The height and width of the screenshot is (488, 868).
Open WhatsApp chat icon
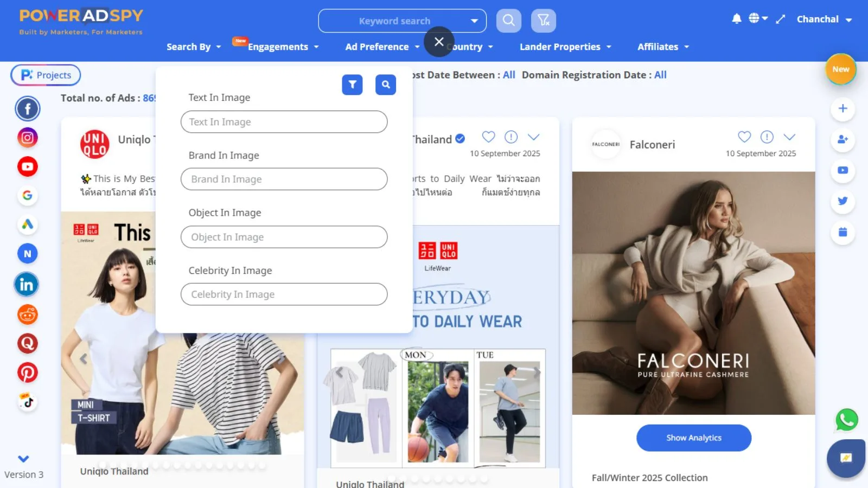(846, 420)
